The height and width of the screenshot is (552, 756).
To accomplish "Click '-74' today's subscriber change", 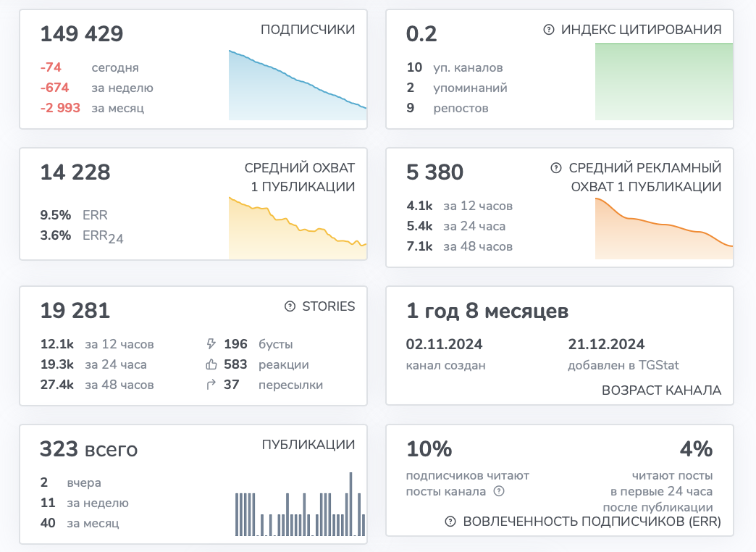I will point(51,67).
